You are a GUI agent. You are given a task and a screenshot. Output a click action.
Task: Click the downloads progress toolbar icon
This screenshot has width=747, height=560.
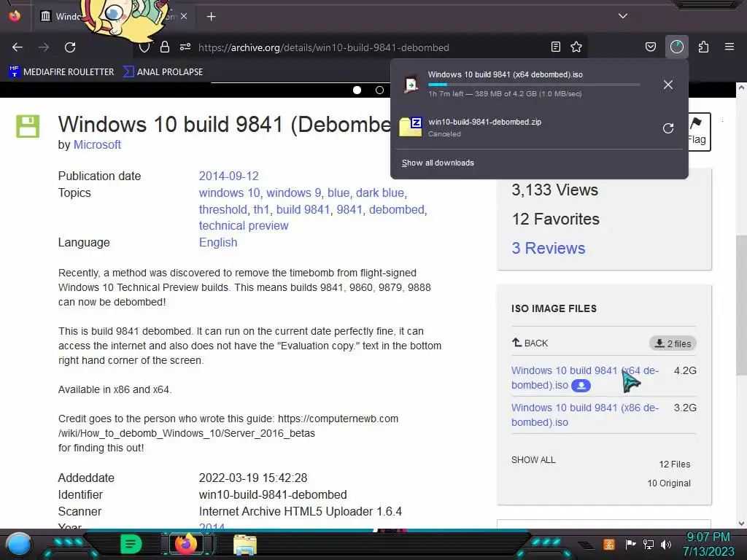(677, 47)
